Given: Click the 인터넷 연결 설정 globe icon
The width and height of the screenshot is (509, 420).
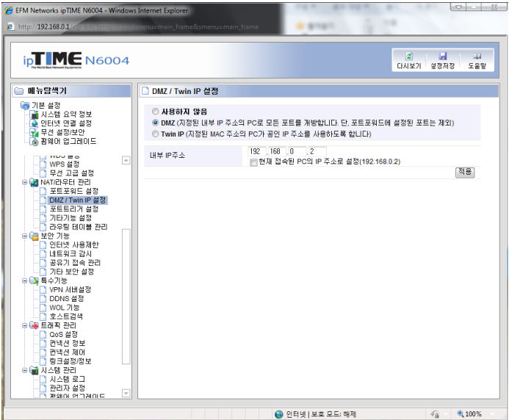Looking at the screenshot, I should pos(34,123).
